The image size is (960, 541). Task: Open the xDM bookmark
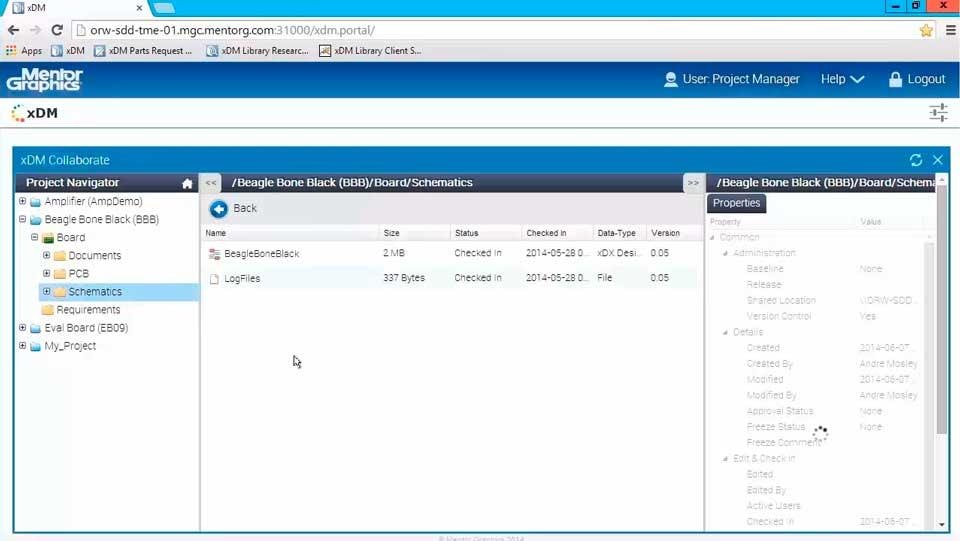pos(68,51)
